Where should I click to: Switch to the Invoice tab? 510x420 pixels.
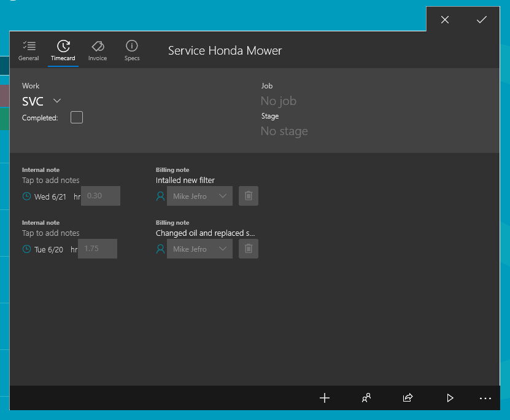point(97,50)
